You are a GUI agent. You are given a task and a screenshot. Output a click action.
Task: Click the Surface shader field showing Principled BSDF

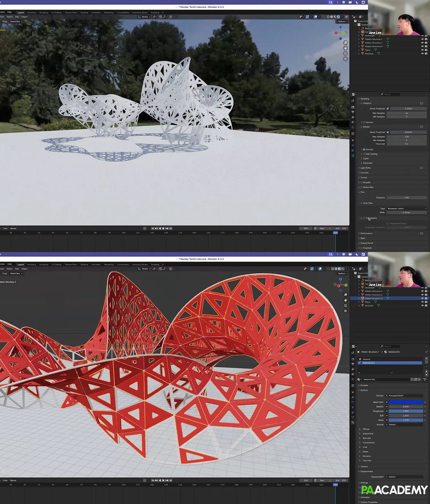pos(405,396)
